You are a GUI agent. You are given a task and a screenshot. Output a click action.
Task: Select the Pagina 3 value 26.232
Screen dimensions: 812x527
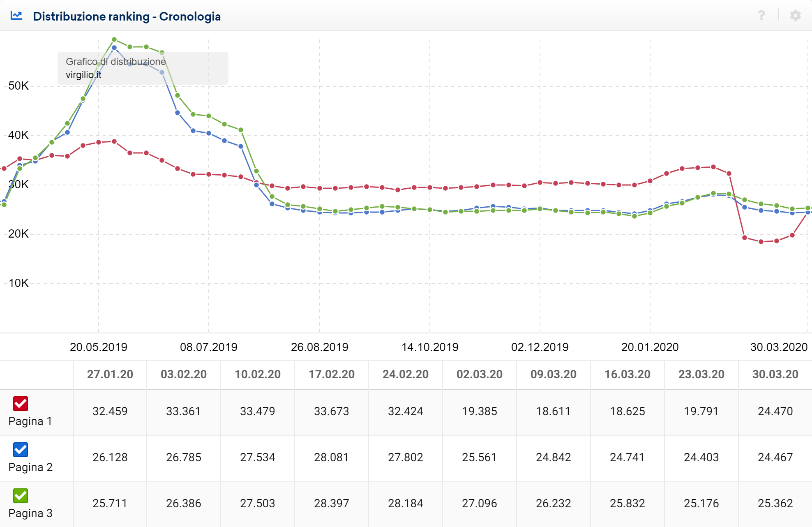pyautogui.click(x=554, y=504)
